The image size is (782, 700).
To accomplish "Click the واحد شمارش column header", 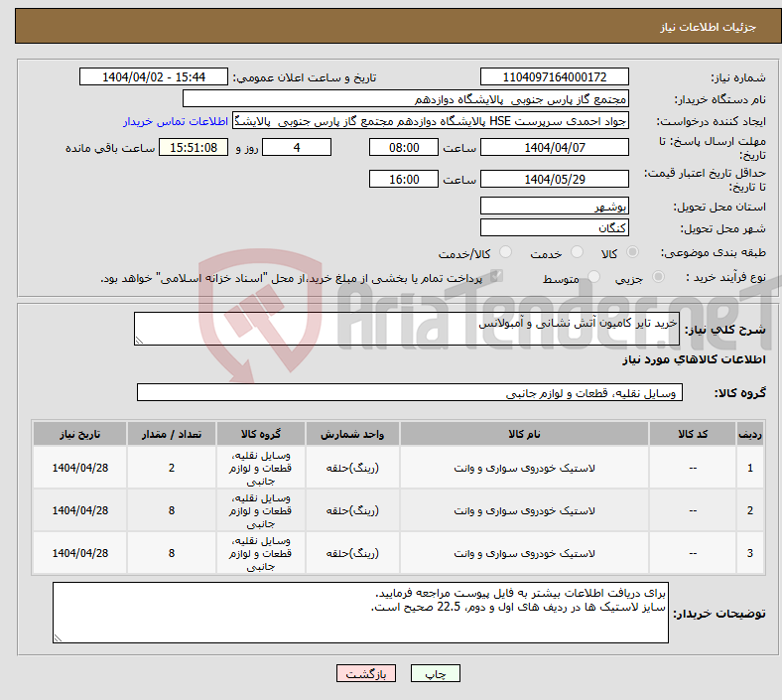I will pyautogui.click(x=352, y=434).
